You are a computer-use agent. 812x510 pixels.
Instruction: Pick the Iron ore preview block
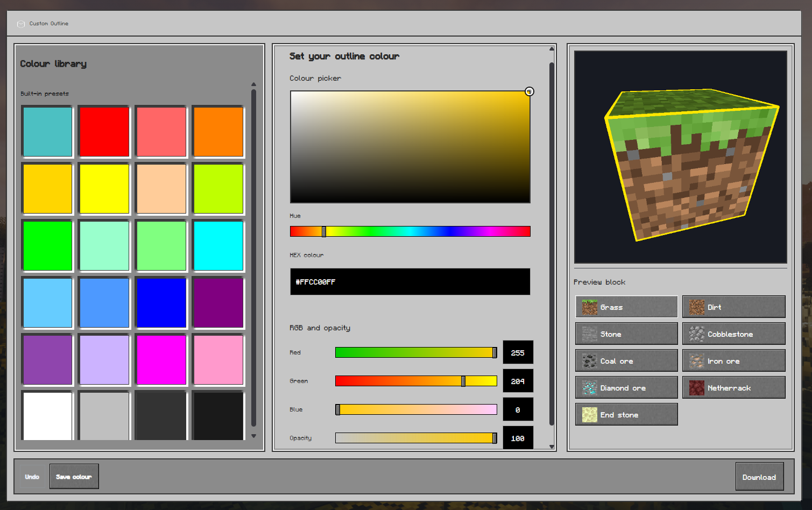pos(733,360)
